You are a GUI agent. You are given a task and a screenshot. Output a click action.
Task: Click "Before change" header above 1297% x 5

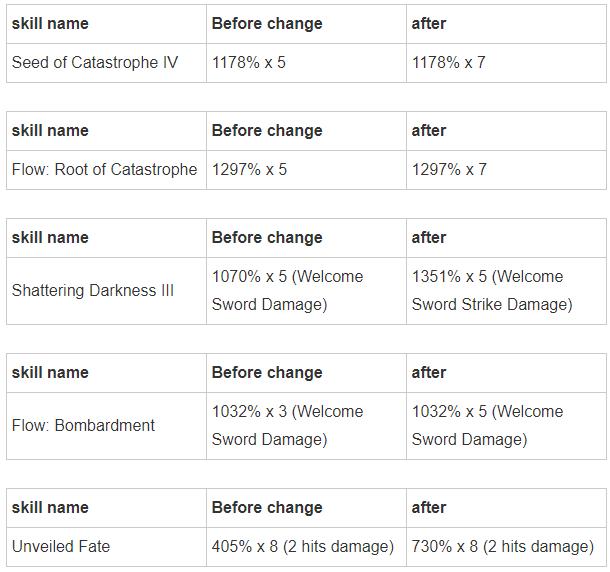pos(267,130)
